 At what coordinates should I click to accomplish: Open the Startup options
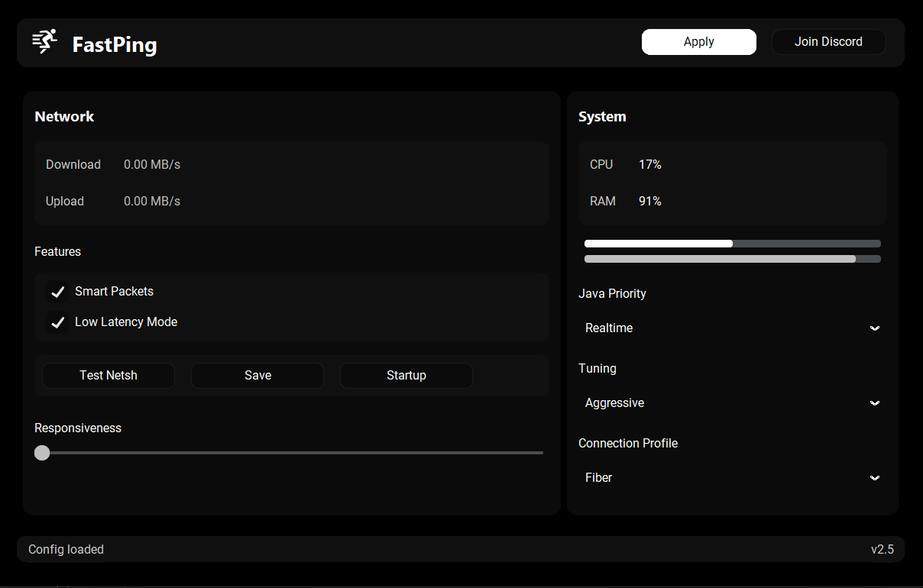click(x=406, y=375)
